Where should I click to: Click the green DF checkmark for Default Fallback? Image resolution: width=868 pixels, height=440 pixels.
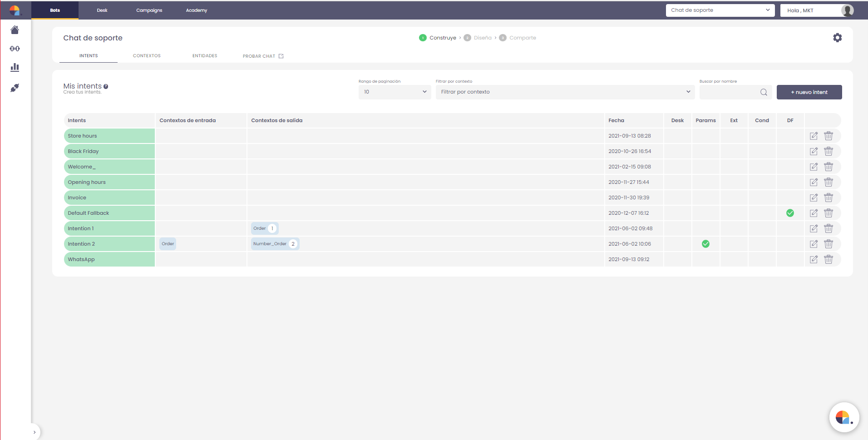click(x=790, y=213)
